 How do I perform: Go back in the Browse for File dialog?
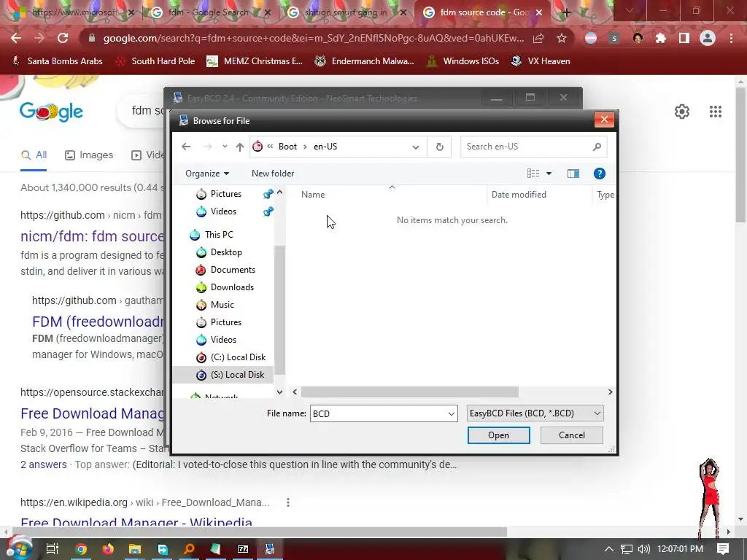186,147
